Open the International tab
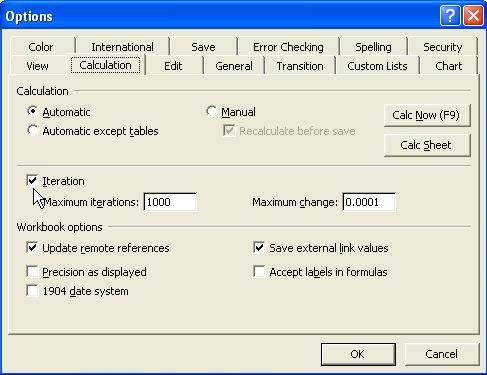The height and width of the screenshot is (375, 487). coord(122,47)
